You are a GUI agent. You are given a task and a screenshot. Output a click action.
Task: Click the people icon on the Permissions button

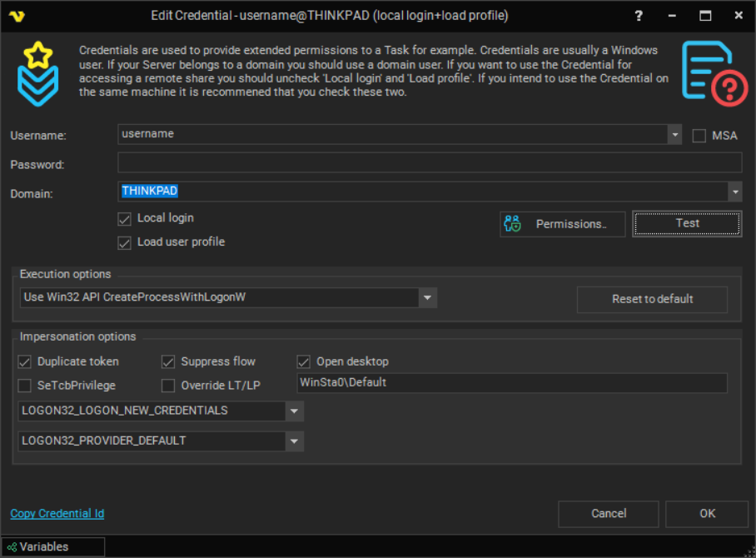click(512, 223)
